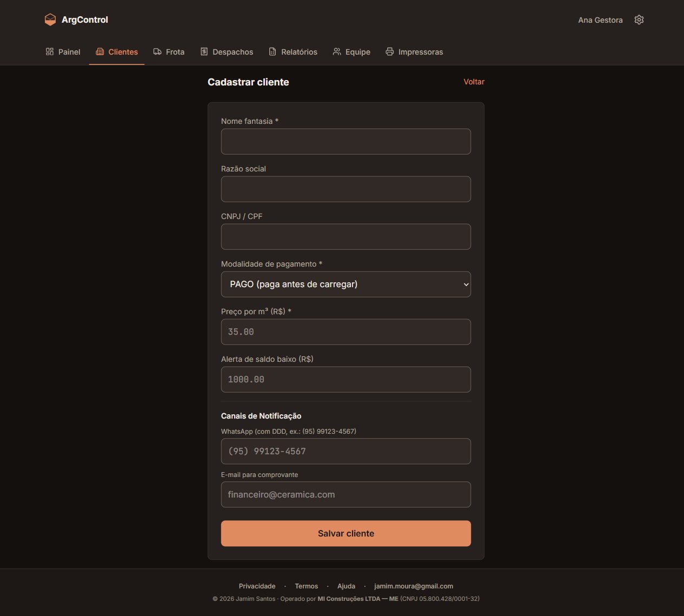Viewport: 684px width, 616px height.
Task: Click the Voltar link
Action: (474, 82)
